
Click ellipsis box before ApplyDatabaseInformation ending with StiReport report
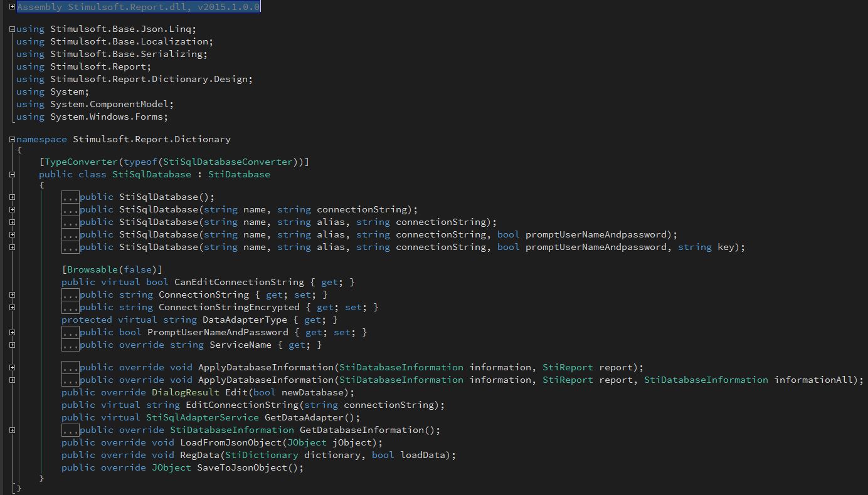pos(70,367)
